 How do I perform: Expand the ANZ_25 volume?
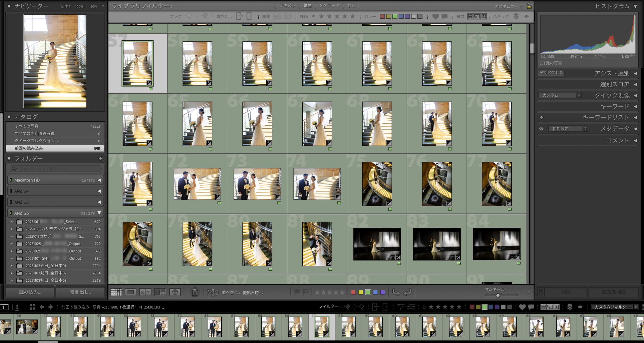click(x=99, y=202)
